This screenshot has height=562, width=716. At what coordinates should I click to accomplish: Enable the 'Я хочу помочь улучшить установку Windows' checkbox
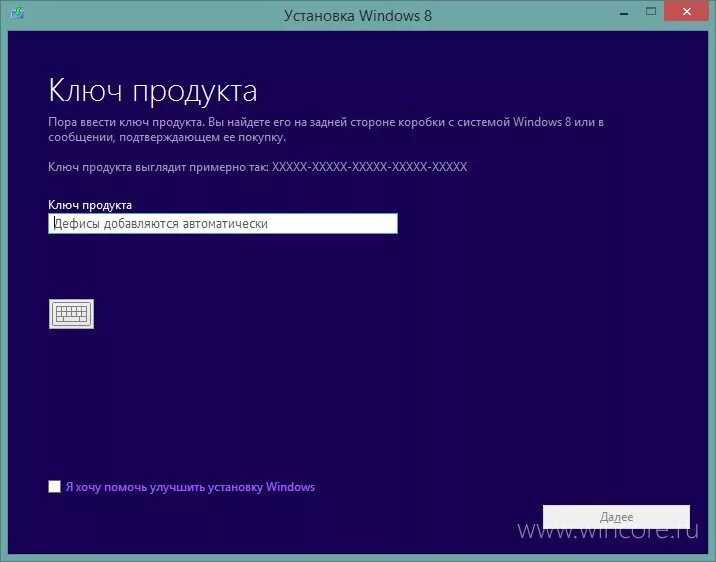[x=54, y=487]
